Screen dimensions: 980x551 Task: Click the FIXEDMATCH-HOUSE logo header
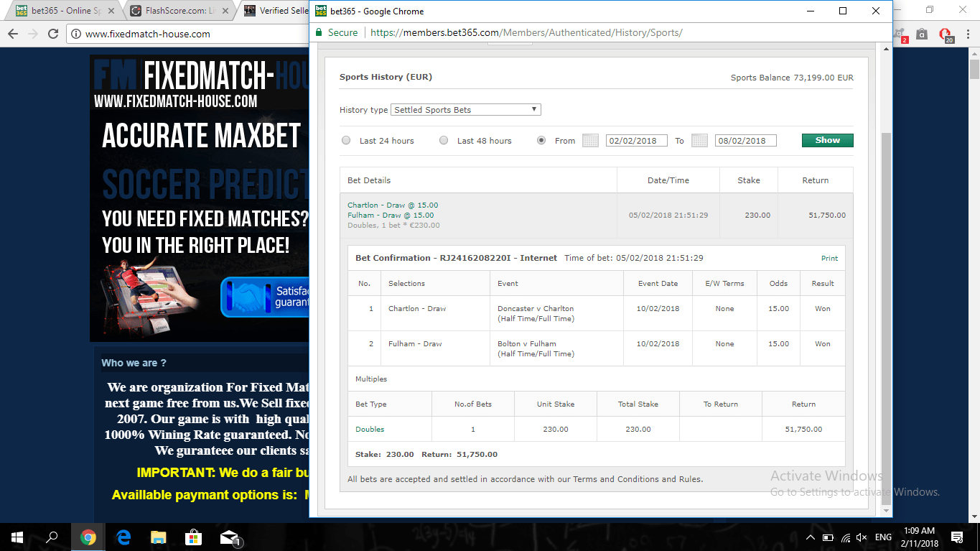pyautogui.click(x=201, y=83)
